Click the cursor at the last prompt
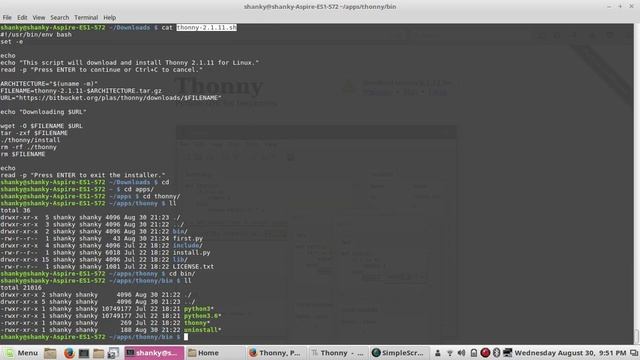The image size is (640, 360). 186,337
